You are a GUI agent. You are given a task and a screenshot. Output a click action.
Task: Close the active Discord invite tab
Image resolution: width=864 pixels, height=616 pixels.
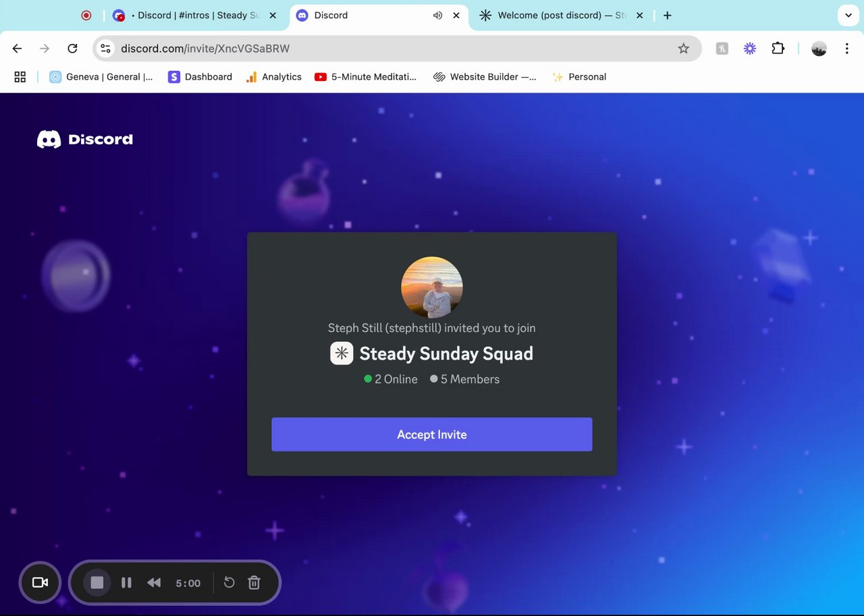coord(456,15)
